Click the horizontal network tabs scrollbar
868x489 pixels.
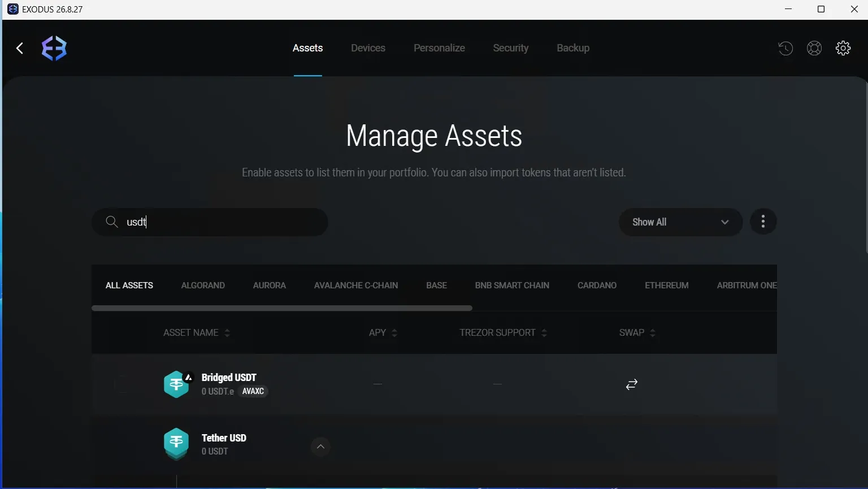coord(282,308)
